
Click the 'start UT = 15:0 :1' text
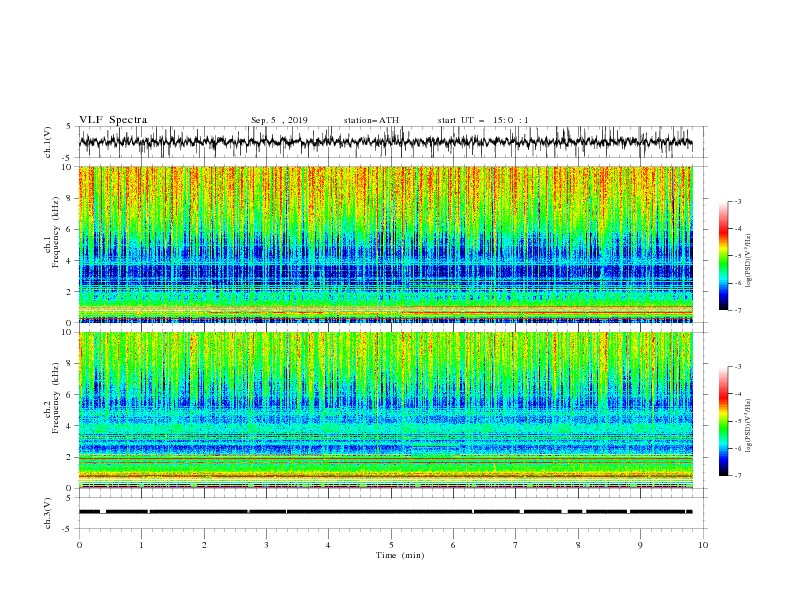point(483,120)
